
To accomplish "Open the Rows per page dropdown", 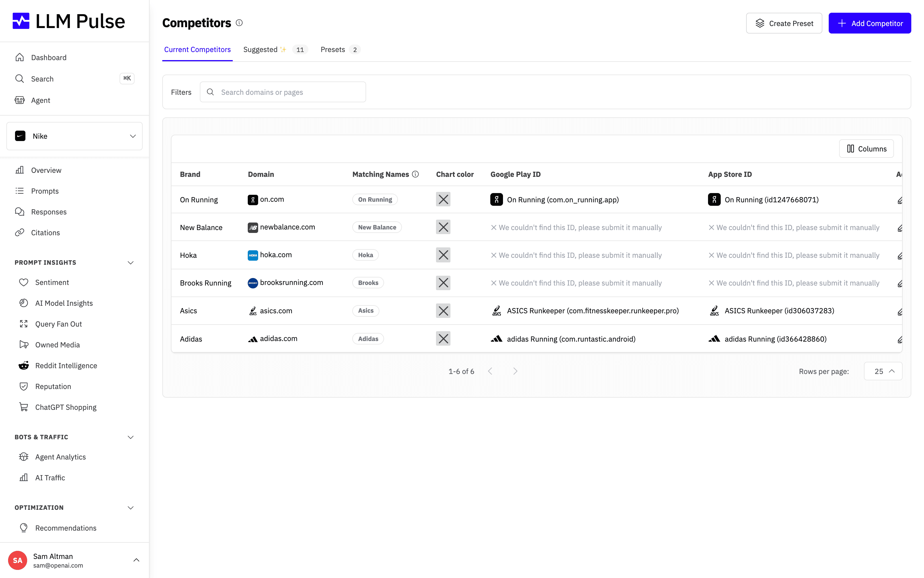I will point(883,371).
